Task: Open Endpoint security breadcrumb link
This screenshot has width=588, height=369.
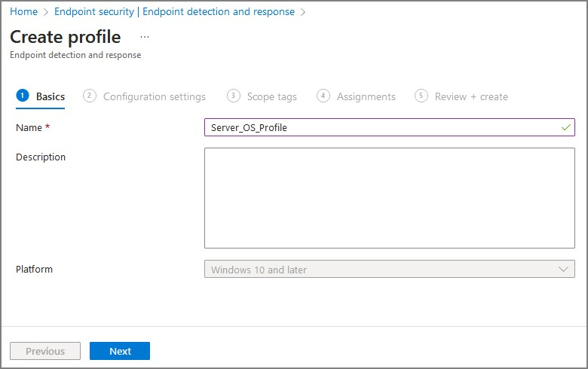Action: (175, 11)
